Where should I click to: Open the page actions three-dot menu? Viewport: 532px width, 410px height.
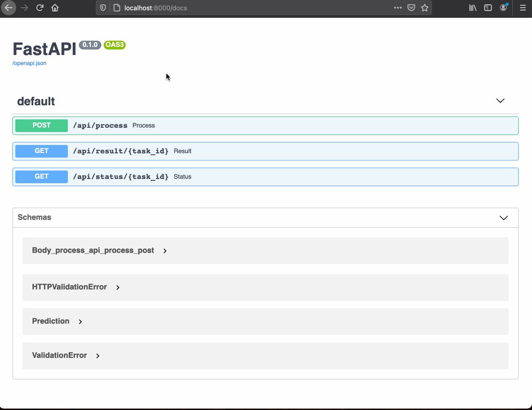(x=398, y=8)
